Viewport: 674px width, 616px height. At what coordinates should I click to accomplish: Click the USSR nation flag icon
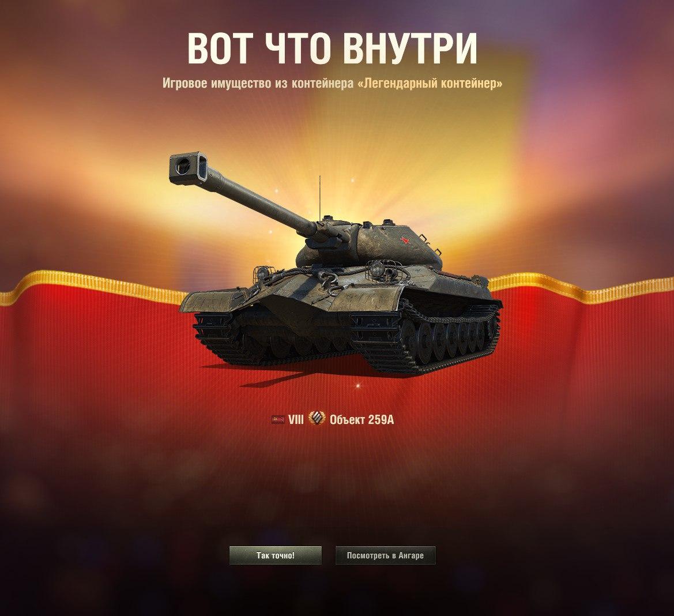(x=278, y=419)
